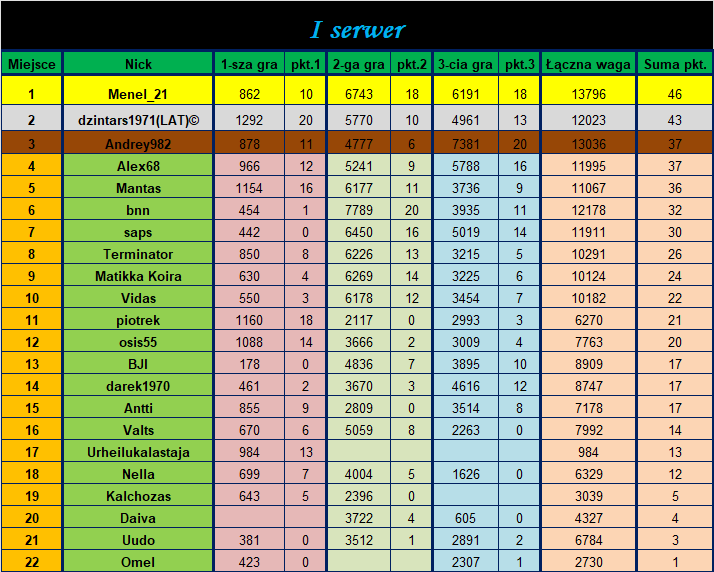Select the Nick column header
The image size is (714, 572).
coord(138,64)
